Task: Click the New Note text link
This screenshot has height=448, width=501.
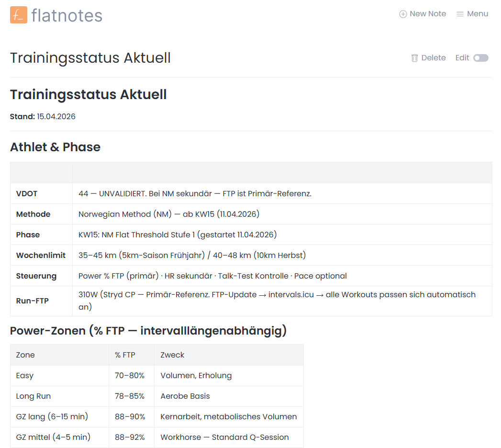Action: [428, 14]
